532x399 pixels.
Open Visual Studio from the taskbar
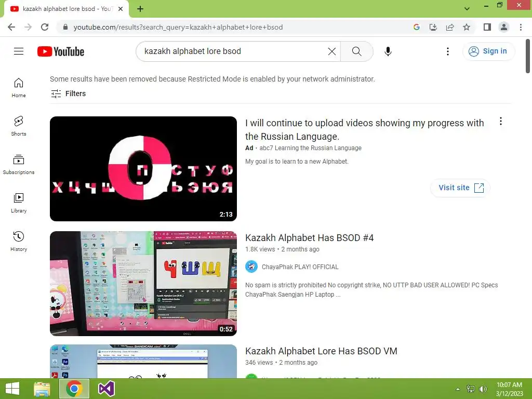[106, 389]
